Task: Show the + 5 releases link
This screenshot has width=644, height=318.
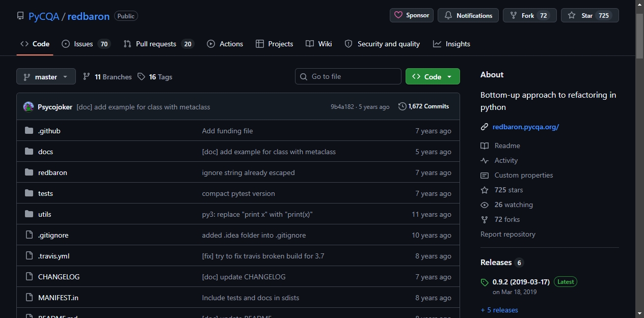Action: [499, 310]
